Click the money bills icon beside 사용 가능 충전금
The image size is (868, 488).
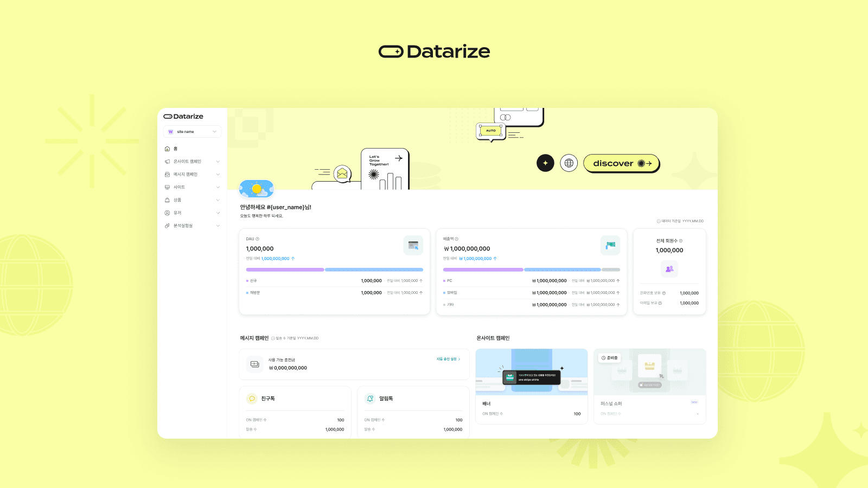tap(255, 364)
